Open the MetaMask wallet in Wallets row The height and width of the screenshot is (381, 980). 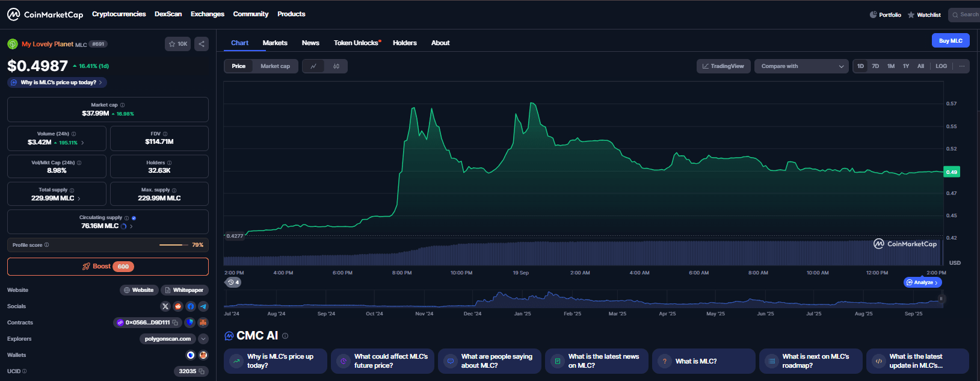203,355
